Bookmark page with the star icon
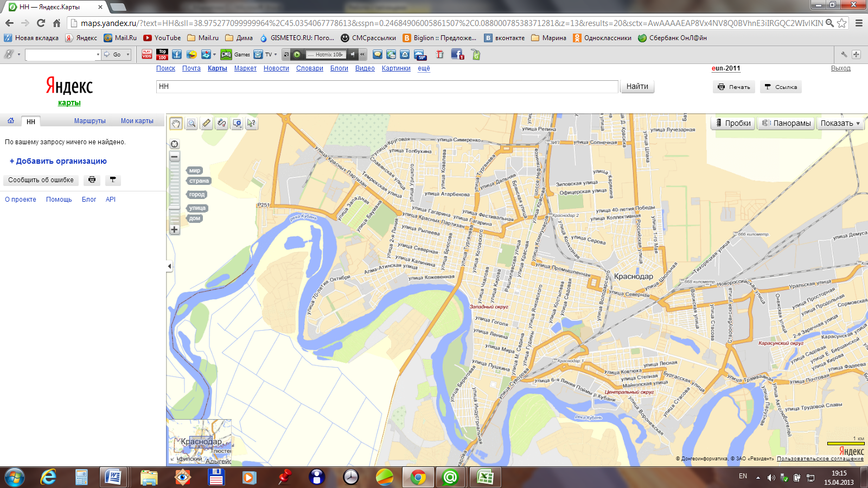868x488 pixels. (842, 23)
